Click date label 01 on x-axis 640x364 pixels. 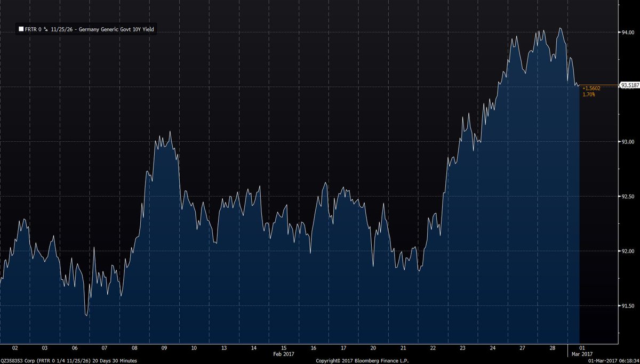click(582, 347)
